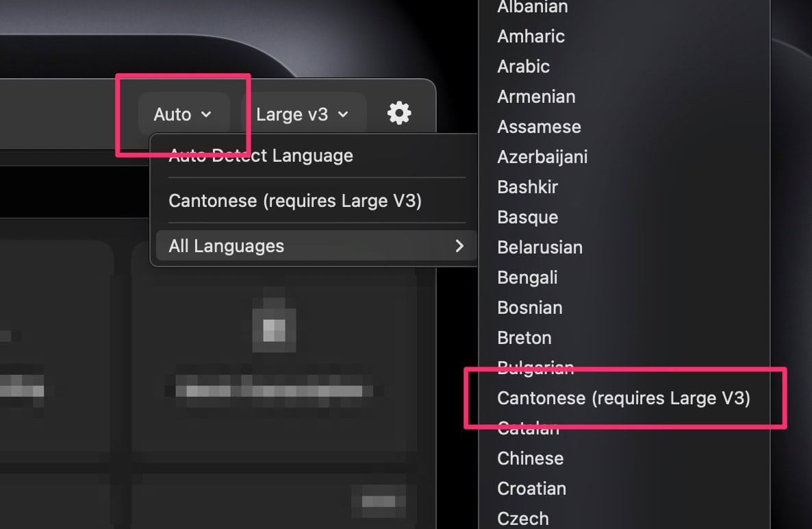Pick Arabic from the language list
The image size is (812, 529).
click(x=523, y=66)
